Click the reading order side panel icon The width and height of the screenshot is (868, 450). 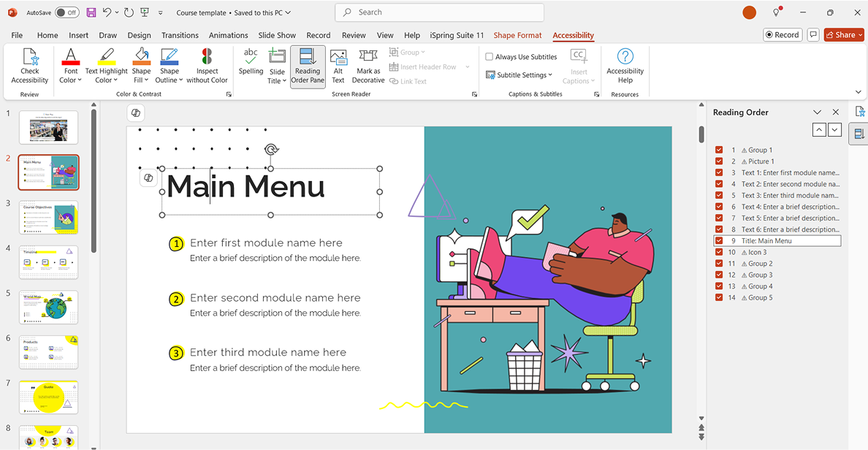(859, 134)
